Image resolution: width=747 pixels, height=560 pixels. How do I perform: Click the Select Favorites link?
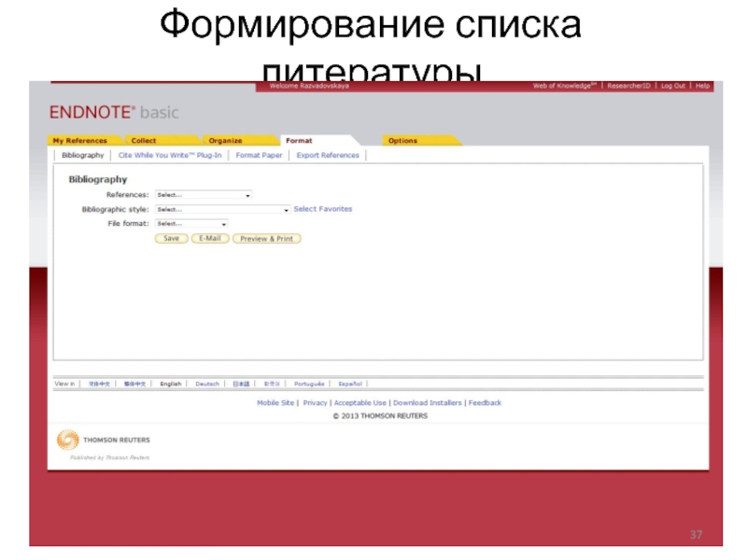(x=323, y=209)
